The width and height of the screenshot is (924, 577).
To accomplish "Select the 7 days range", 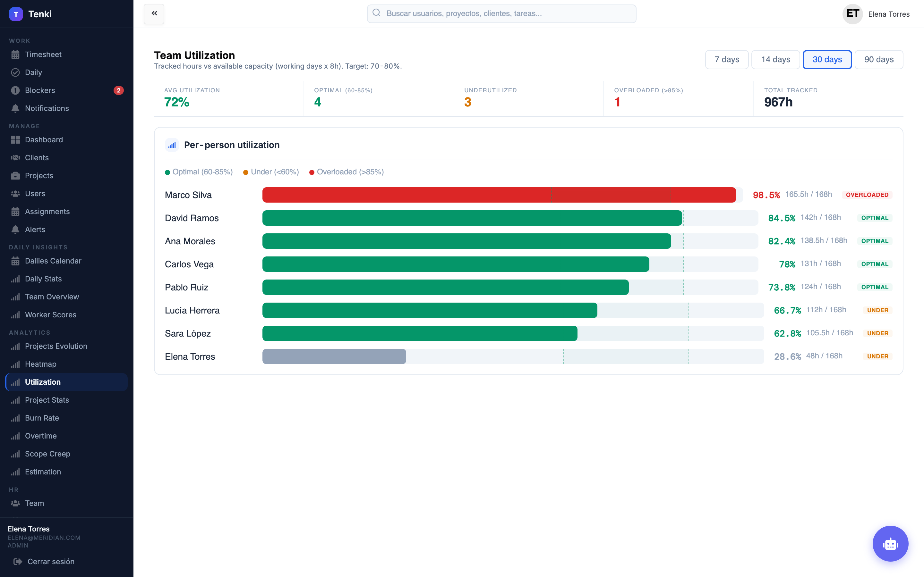I will tap(727, 60).
